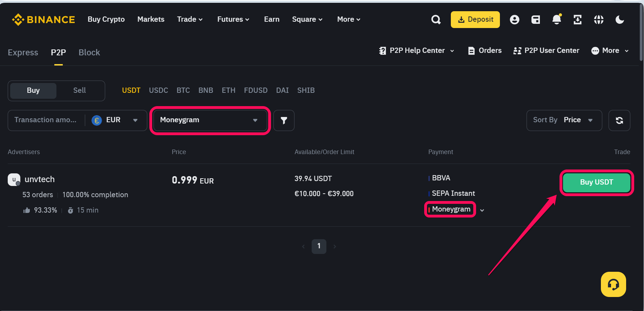Click the EUR currency coin icon
The width and height of the screenshot is (644, 311).
[96, 120]
